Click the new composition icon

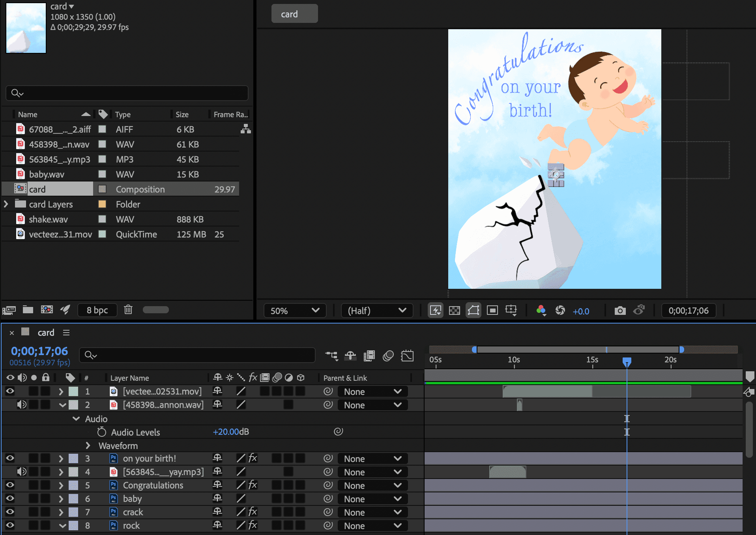pyautogui.click(x=47, y=310)
